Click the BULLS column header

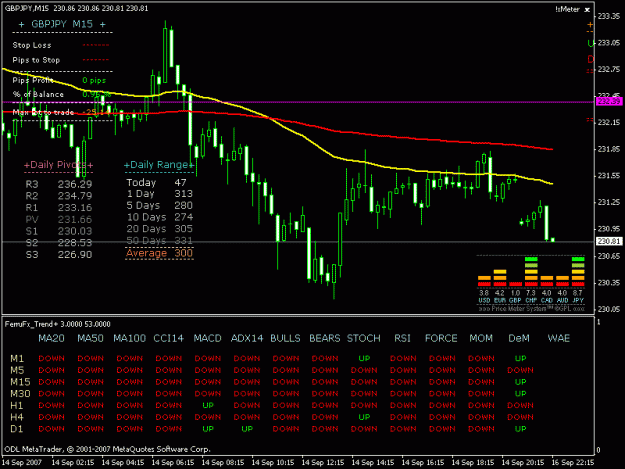[285, 338]
